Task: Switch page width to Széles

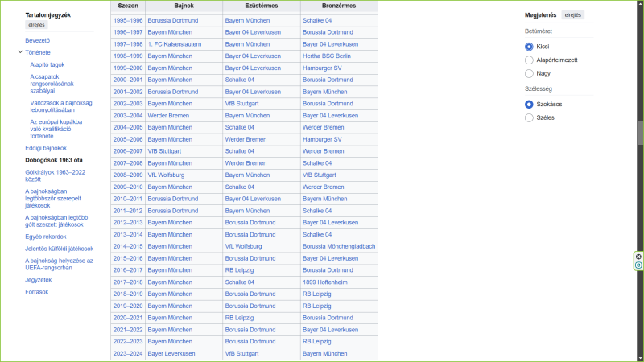Action: point(529,117)
